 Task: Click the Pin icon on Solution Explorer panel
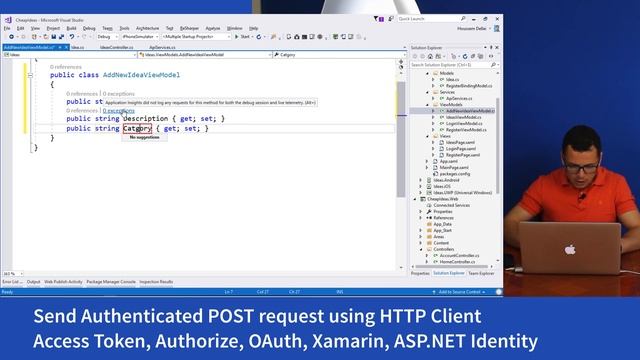point(491,48)
